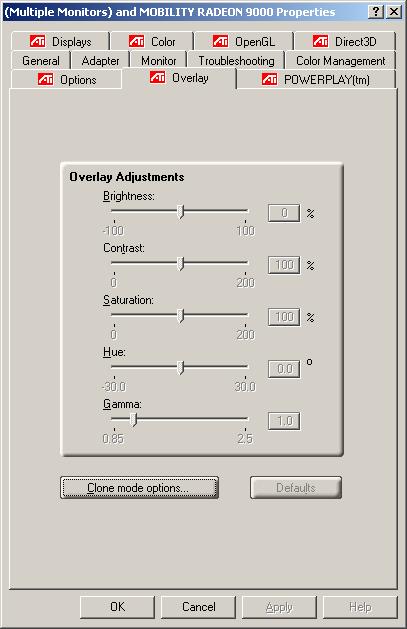407x629 pixels.
Task: Click the ATI logo on Direct3D tab
Action: click(x=320, y=41)
